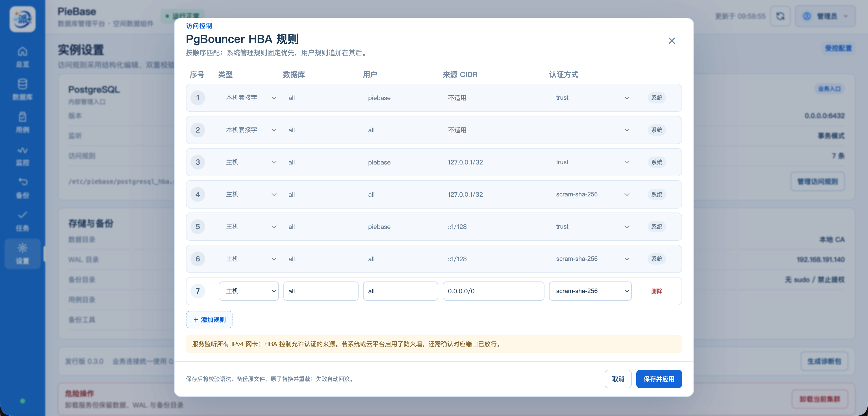Open the 数据库 database sidebar item

(23, 90)
